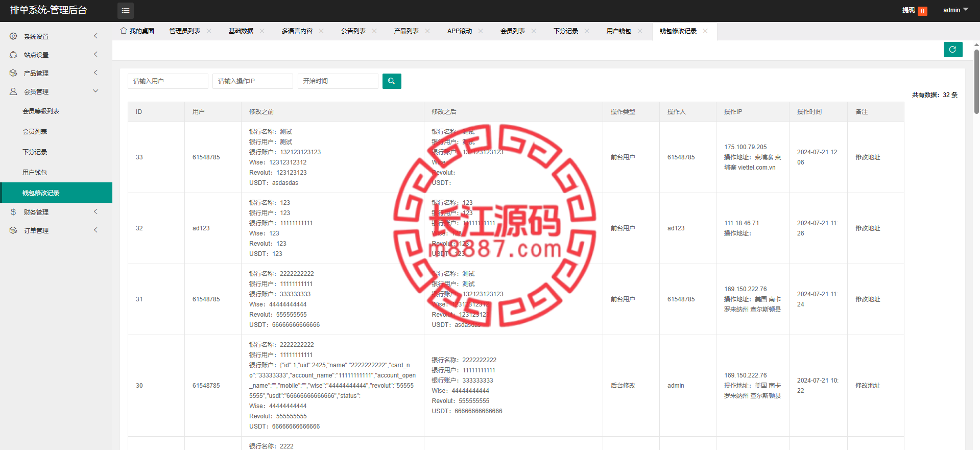Close the 用户钱包 tab
The height and width of the screenshot is (450, 980).
(640, 31)
